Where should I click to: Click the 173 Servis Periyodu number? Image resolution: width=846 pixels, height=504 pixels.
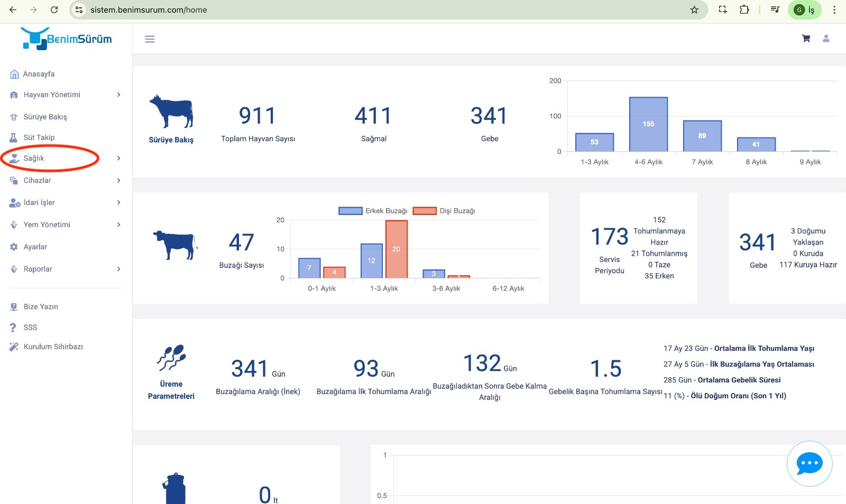[610, 237]
